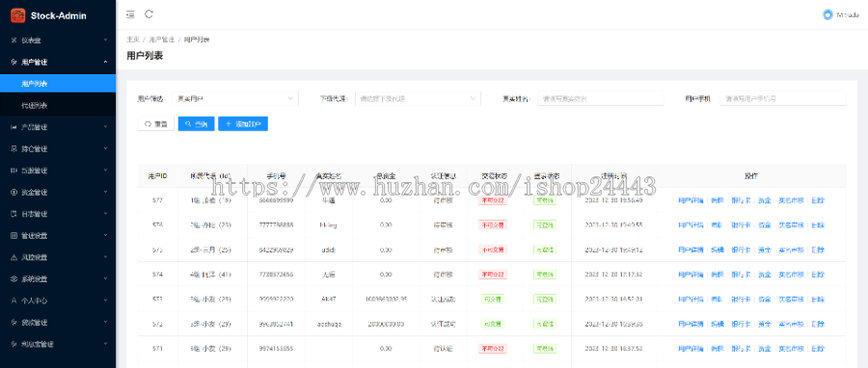Click the green login status tag in row 576
This screenshot has height=368, width=868.
click(x=545, y=224)
